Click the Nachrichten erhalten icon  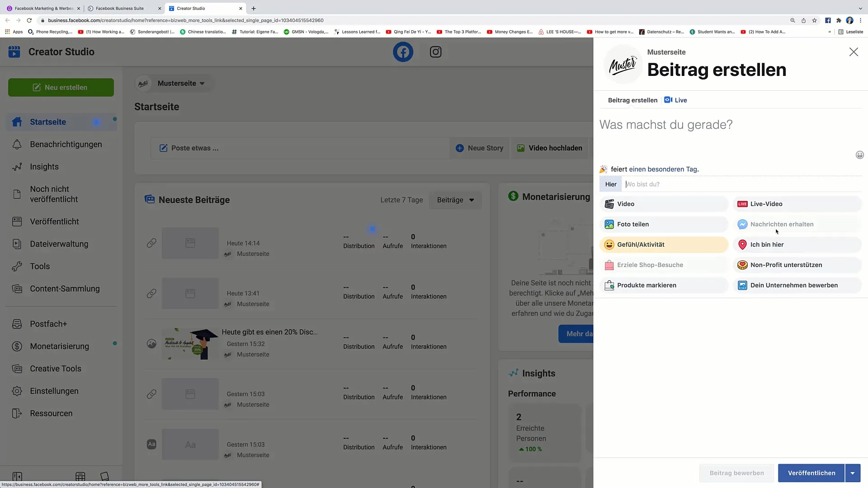(x=742, y=224)
